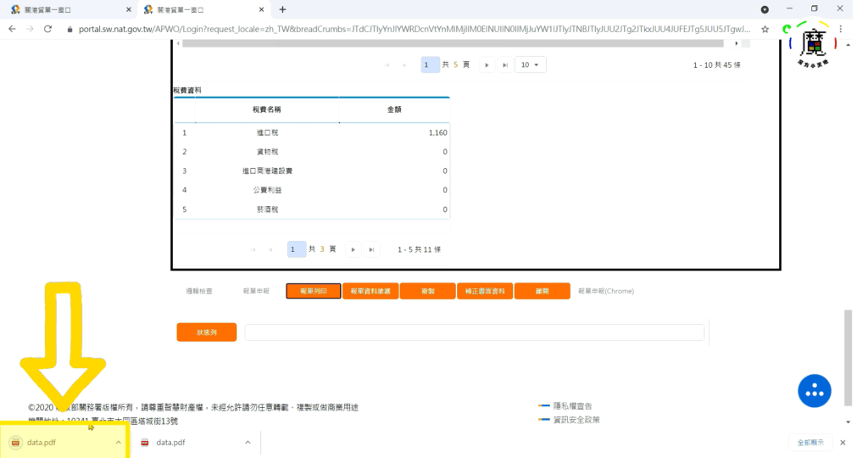
Task: Go to first page in tax table pager
Action: click(253, 249)
